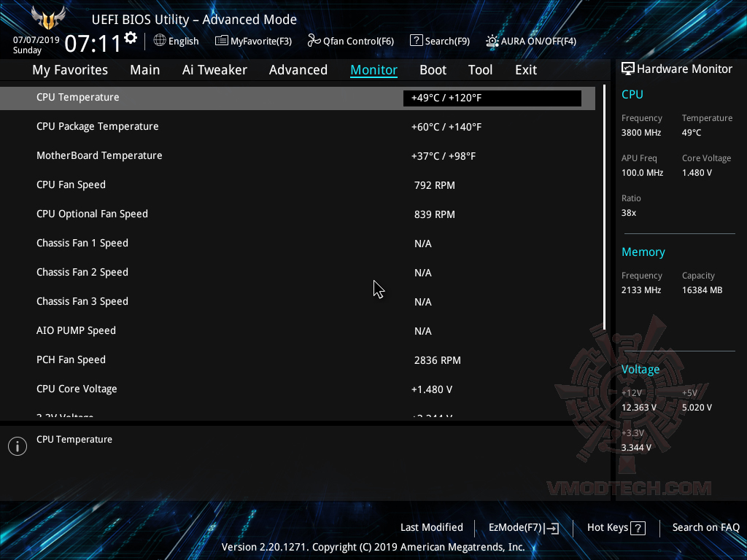The height and width of the screenshot is (560, 747).
Task: Select PCH Fan Speed row
Action: [298, 360]
